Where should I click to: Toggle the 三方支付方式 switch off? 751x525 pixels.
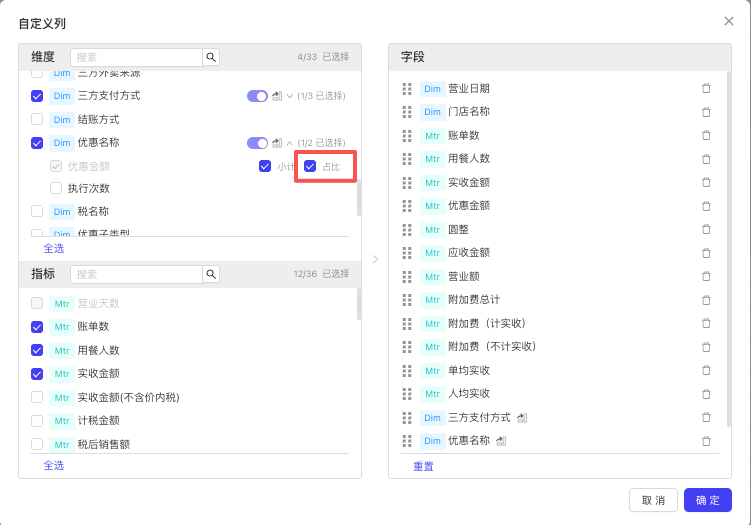(257, 96)
